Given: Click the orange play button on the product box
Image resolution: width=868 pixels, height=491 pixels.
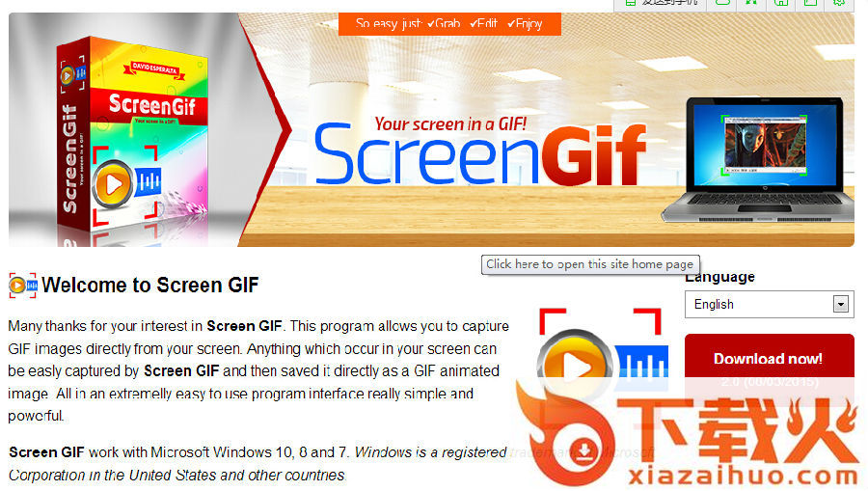Looking at the screenshot, I should pos(113,184).
